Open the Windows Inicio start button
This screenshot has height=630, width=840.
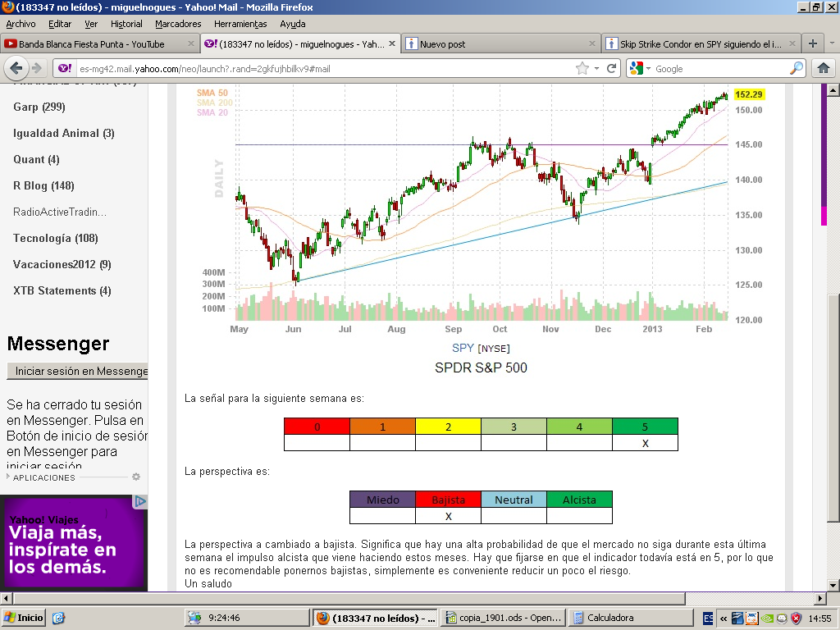tap(23, 618)
